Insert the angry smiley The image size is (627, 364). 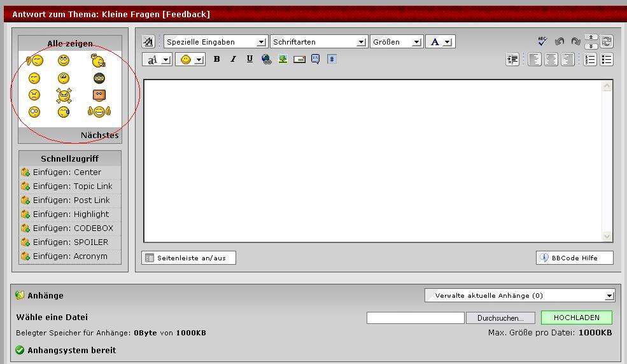[34, 95]
